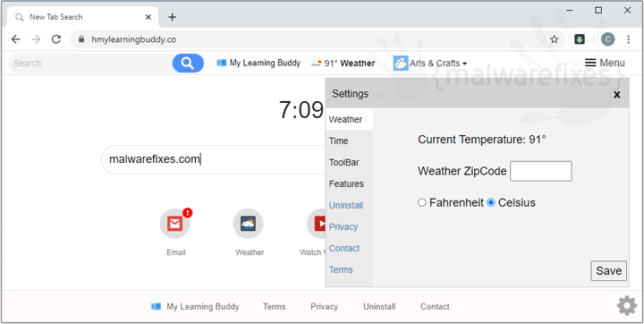Click the Arts & Crafts palette icon

(401, 64)
